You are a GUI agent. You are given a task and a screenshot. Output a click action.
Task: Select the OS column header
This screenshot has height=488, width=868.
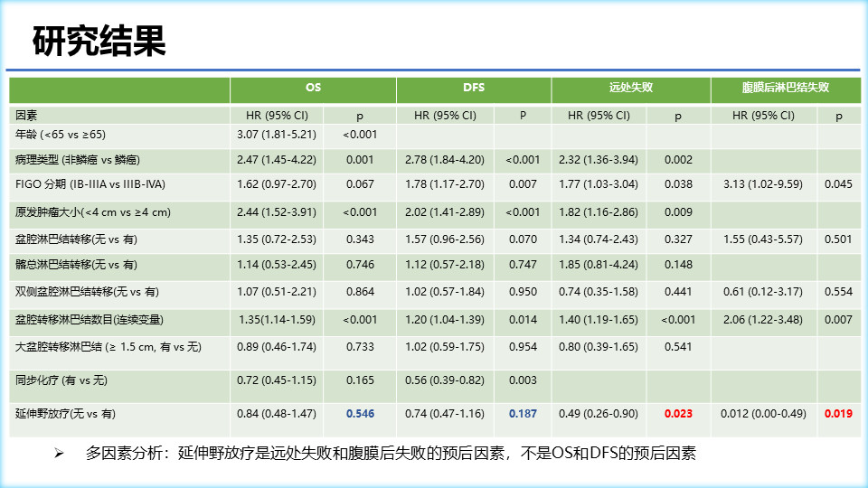tap(314, 88)
